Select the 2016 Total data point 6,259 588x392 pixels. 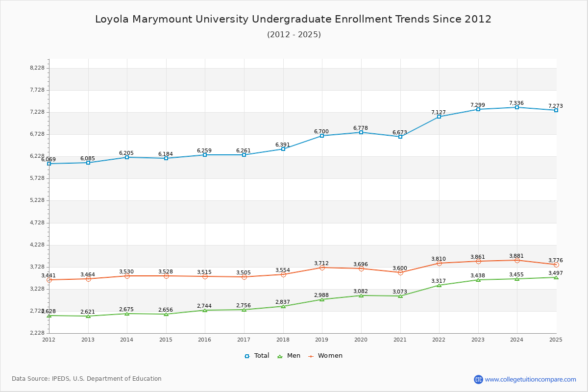point(205,155)
